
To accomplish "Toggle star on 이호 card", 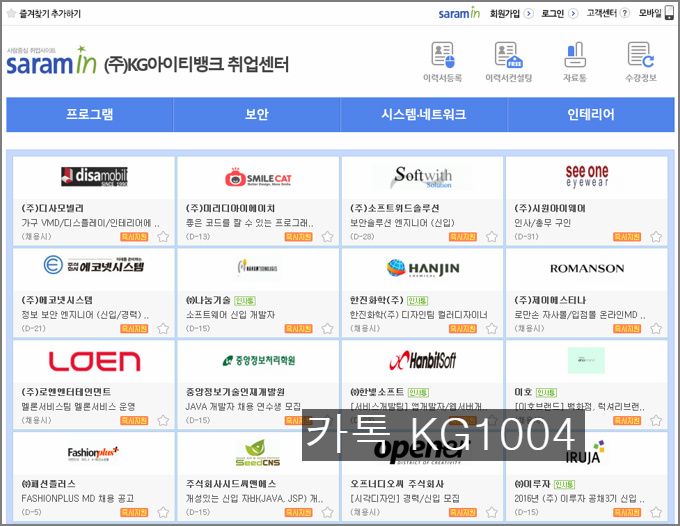I will 656,421.
